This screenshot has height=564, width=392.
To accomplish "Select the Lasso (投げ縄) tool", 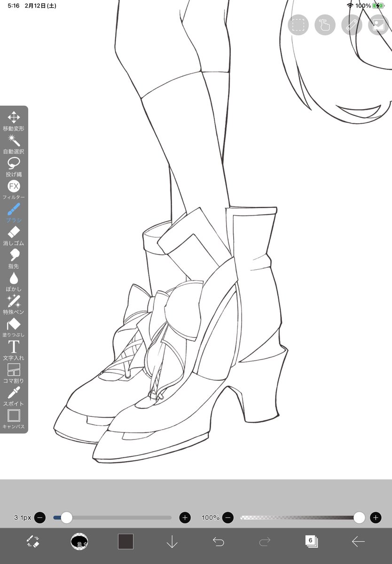I will pos(14,167).
